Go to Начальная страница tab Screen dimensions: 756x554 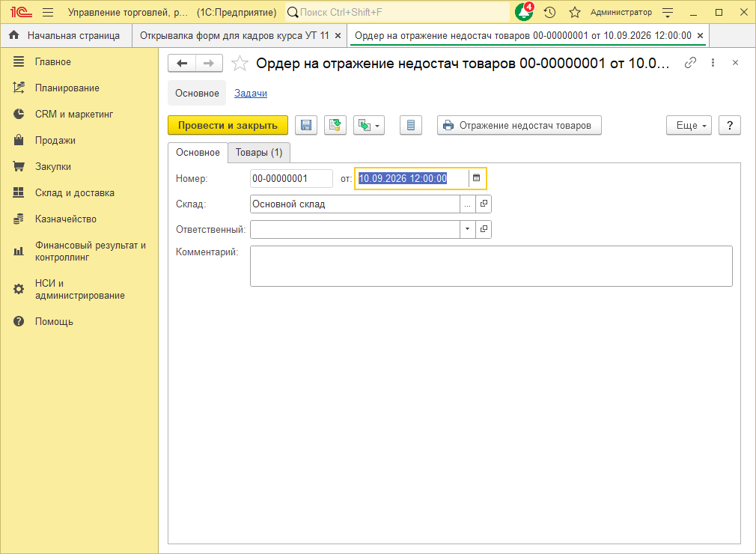pos(67,36)
